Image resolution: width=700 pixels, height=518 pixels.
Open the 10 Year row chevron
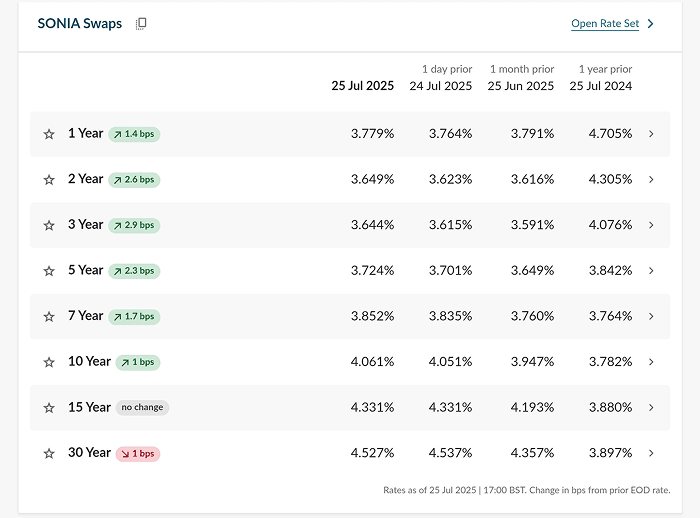pyautogui.click(x=651, y=362)
